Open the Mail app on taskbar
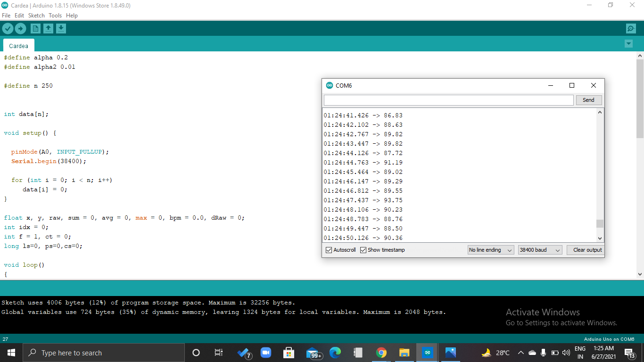This screenshot has width=644, height=362. [x=313, y=353]
